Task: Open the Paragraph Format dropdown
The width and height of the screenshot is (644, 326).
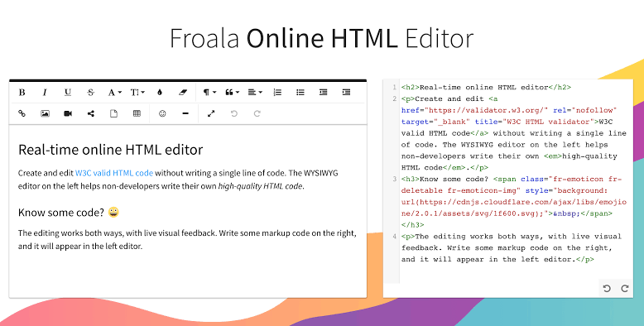Action: (x=209, y=93)
